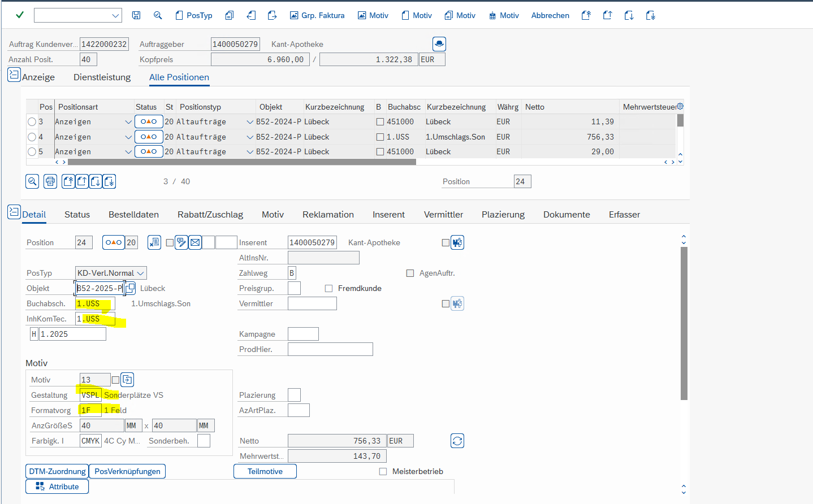This screenshot has width=813, height=504.
Task: Click the puzzle icon next to Inserent
Action: coord(457,242)
